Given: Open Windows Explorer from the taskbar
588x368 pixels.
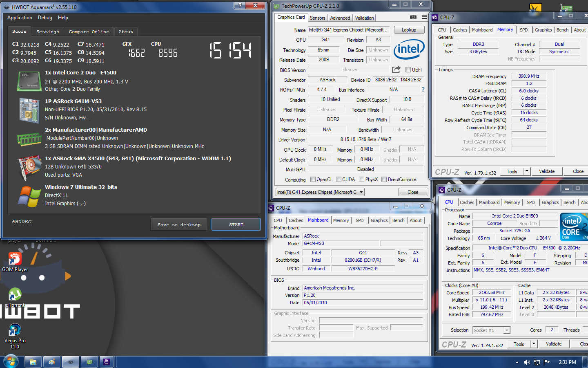Looking at the screenshot, I should [x=33, y=362].
